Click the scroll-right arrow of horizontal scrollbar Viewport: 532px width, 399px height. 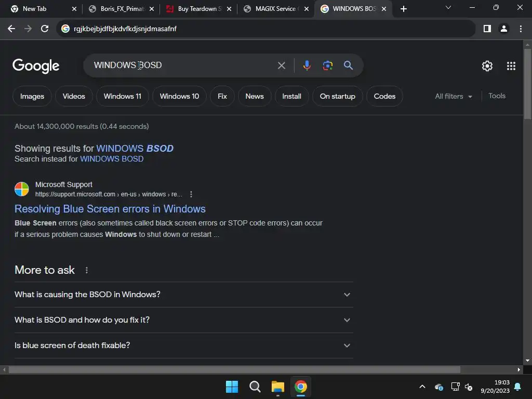point(519,369)
